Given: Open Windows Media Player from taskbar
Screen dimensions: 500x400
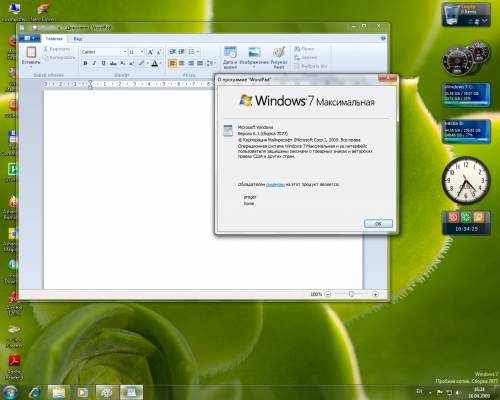Looking at the screenshot, I should [82, 392].
